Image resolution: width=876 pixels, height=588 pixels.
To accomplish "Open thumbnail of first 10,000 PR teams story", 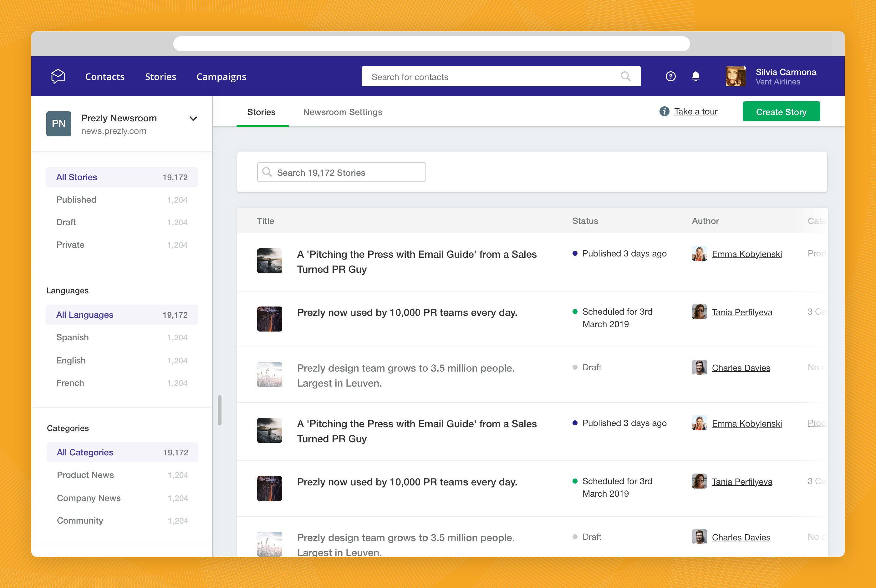I will [x=270, y=319].
